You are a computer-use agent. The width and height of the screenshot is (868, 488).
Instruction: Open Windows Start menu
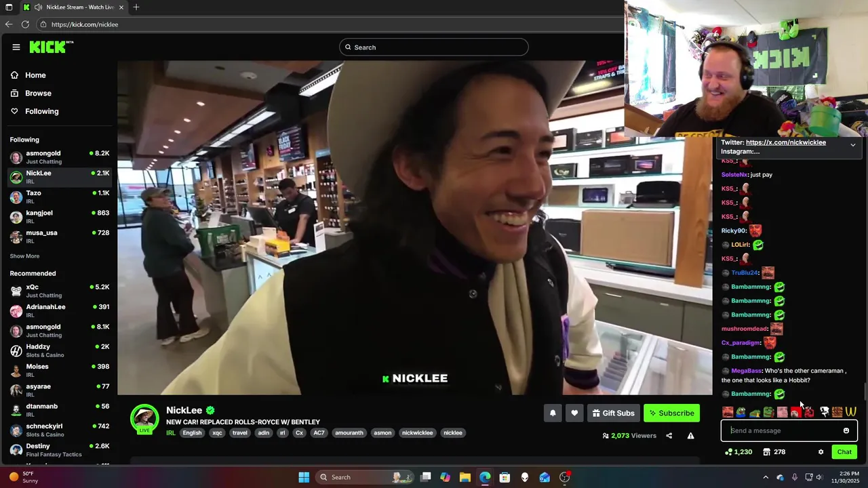(x=304, y=477)
